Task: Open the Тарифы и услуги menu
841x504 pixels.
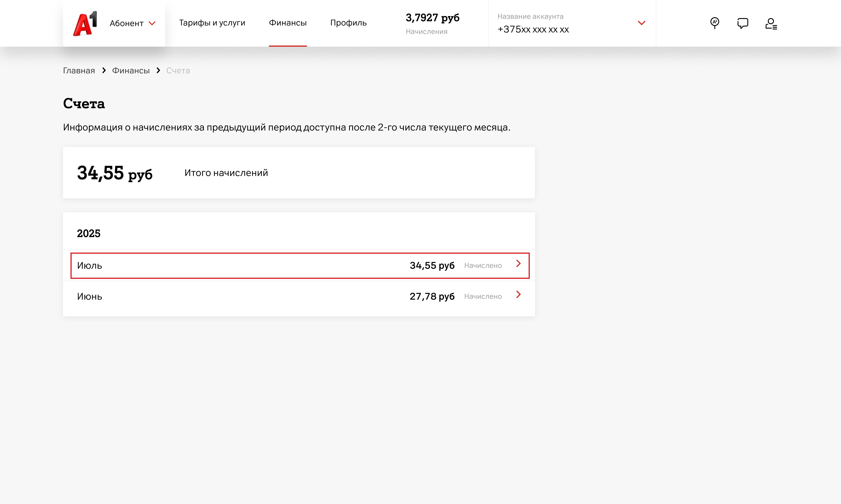Action: click(x=212, y=23)
